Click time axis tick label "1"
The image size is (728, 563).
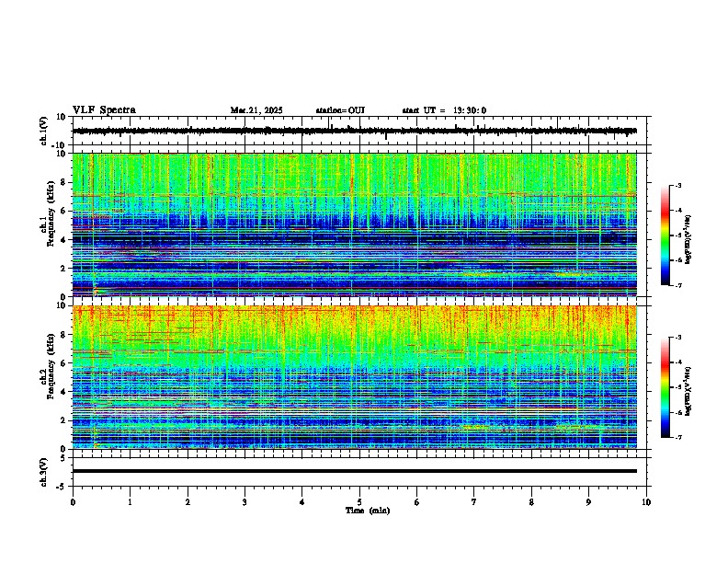click(130, 502)
